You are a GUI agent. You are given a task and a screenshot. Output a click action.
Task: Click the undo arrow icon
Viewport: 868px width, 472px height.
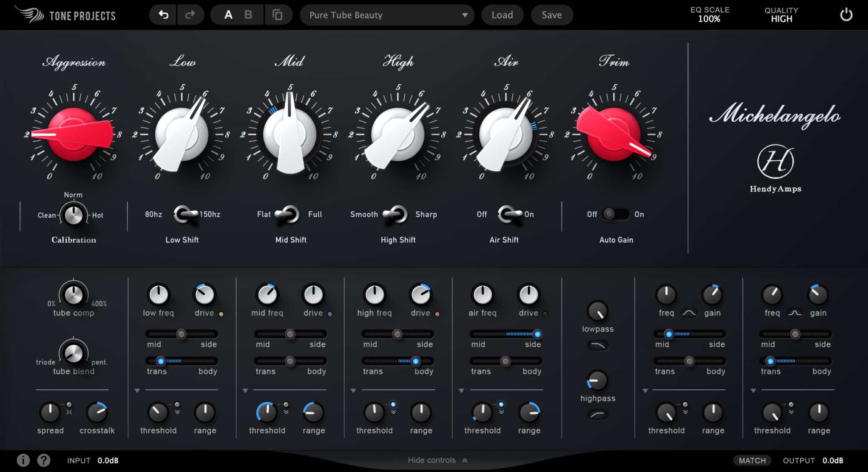162,14
